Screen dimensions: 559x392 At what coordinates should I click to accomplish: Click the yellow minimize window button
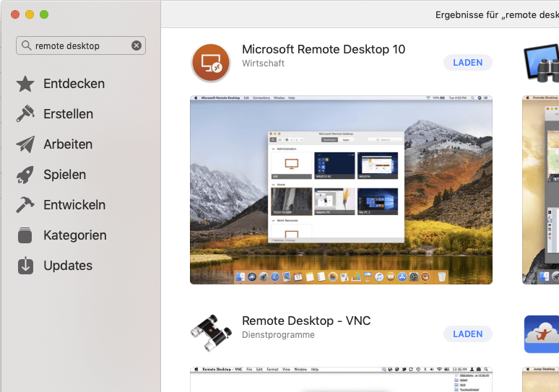[x=30, y=14]
